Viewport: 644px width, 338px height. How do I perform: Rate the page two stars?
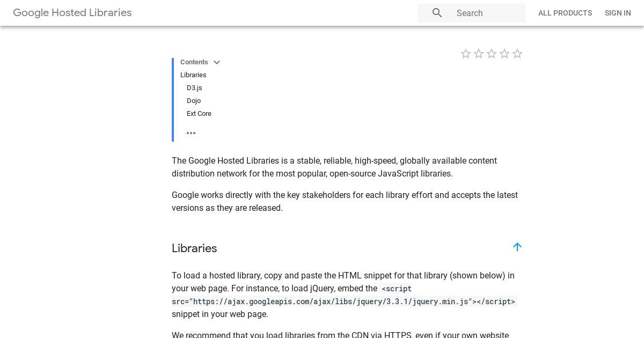pyautogui.click(x=479, y=54)
